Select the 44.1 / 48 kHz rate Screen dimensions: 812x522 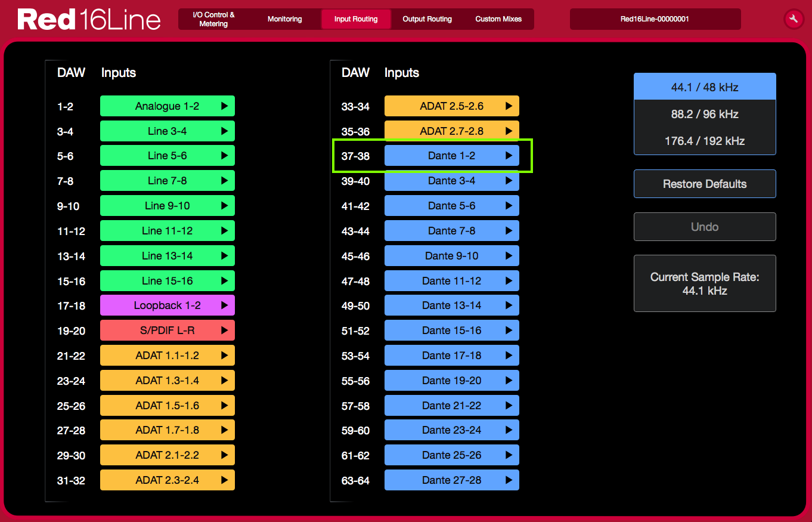[705, 87]
